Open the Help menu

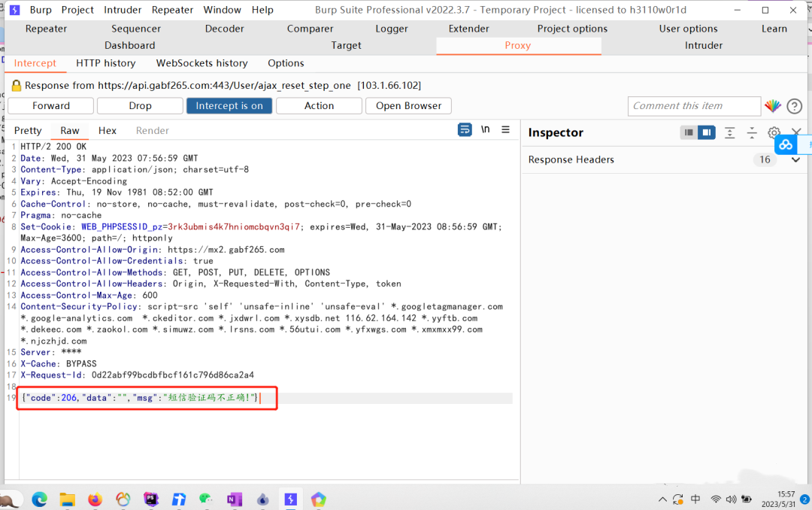pos(262,10)
